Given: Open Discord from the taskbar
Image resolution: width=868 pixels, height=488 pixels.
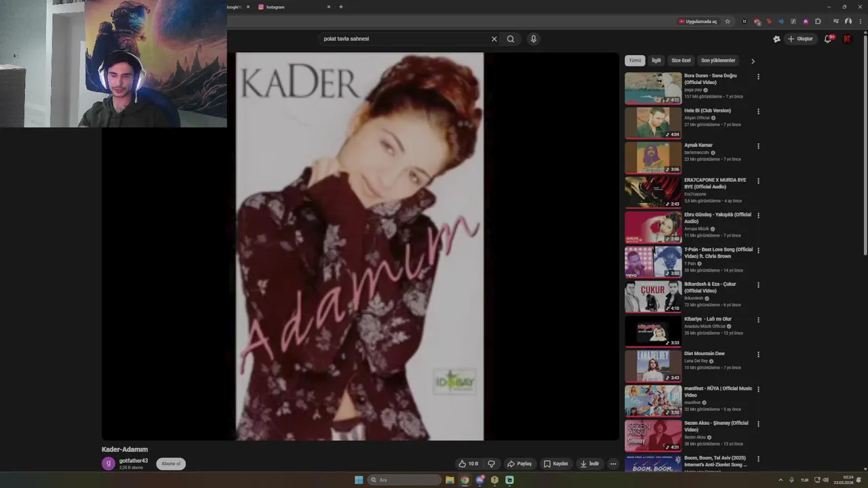Looking at the screenshot, I should click(479, 480).
